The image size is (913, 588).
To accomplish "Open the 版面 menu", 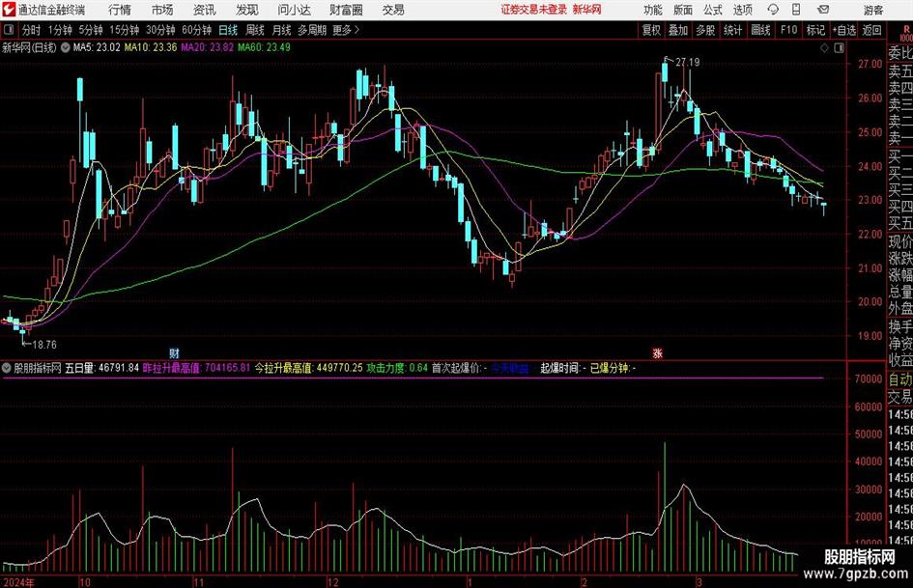I will tap(682, 10).
